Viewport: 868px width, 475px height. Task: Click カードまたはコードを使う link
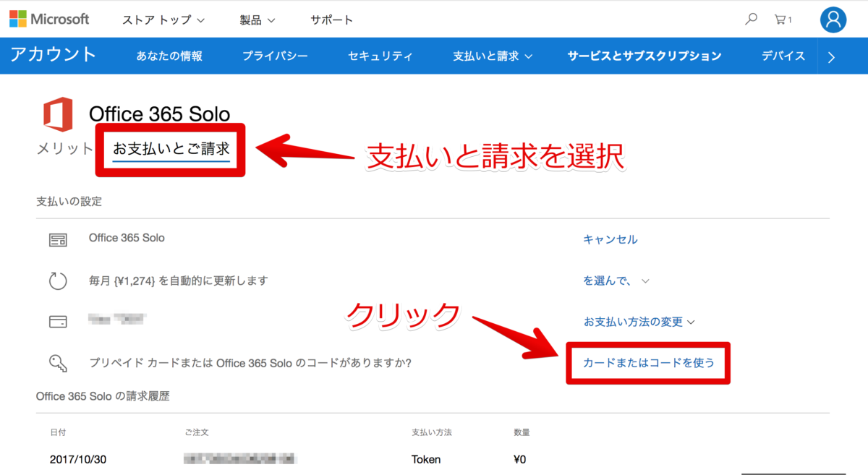pyautogui.click(x=649, y=362)
